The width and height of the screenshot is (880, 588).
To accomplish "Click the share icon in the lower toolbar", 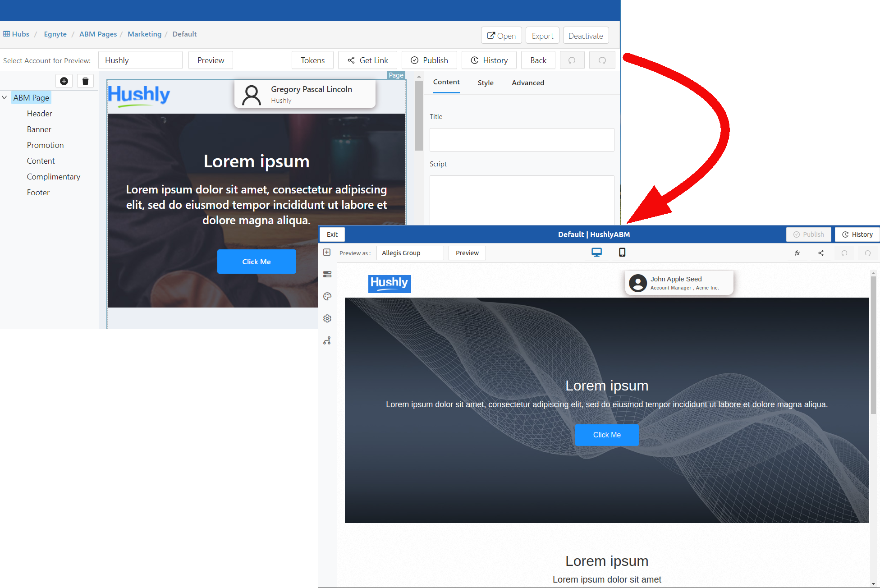I will (x=821, y=253).
